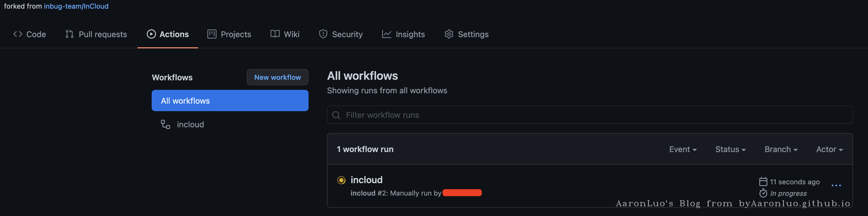Viewport: 868px width, 216px height.
Task: Click the incloud workflow icon in sidebar
Action: (165, 124)
